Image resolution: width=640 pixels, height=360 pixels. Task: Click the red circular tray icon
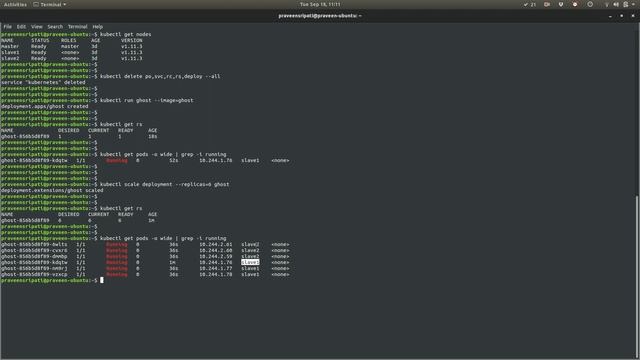click(x=575, y=4)
